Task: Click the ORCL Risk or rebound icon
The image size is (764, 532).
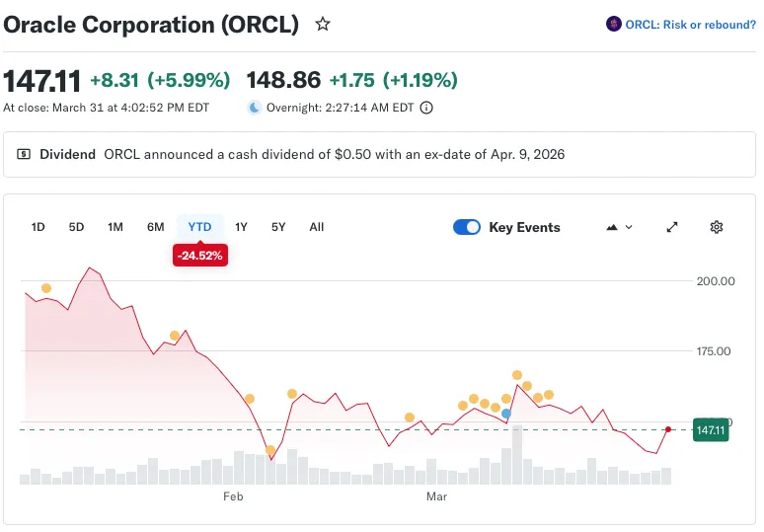Action: pyautogui.click(x=613, y=25)
